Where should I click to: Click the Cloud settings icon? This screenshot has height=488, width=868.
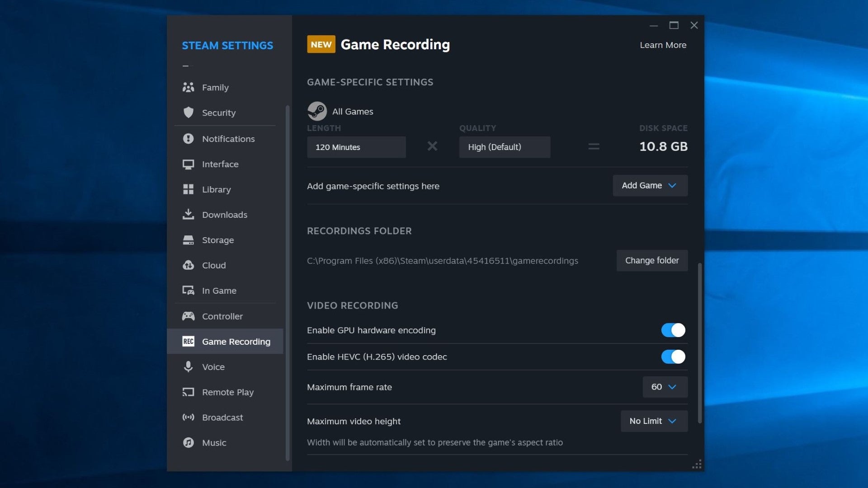click(189, 265)
